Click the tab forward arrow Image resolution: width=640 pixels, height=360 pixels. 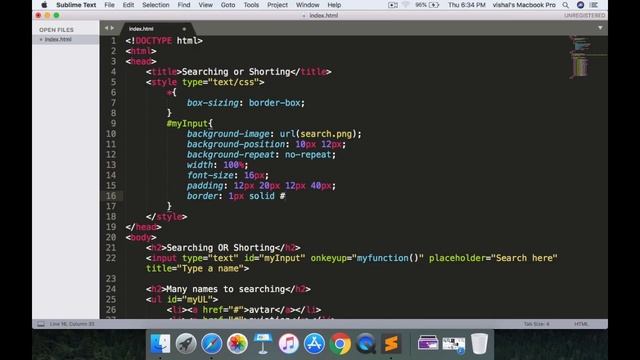(112, 28)
